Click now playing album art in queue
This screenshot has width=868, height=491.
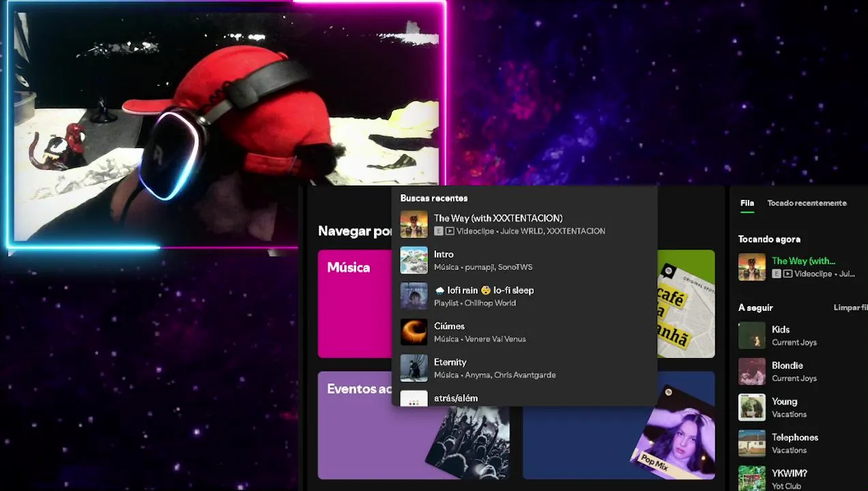(752, 267)
